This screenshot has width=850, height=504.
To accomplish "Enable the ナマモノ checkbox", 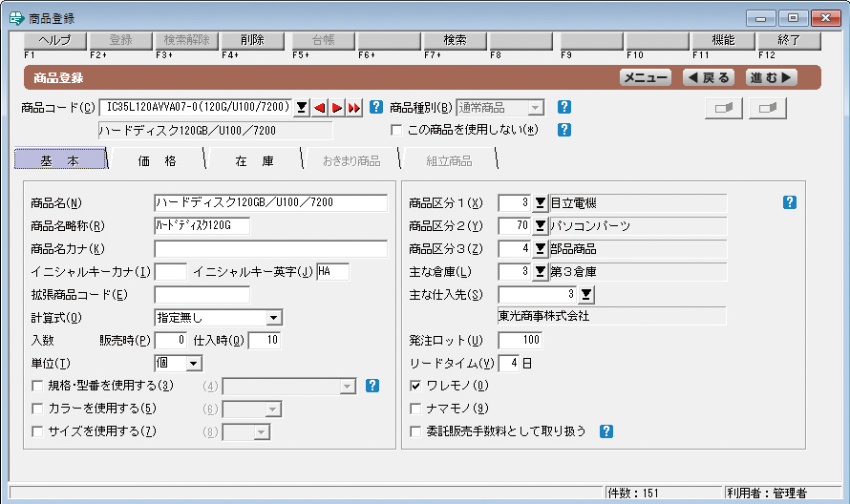I will pos(415,409).
